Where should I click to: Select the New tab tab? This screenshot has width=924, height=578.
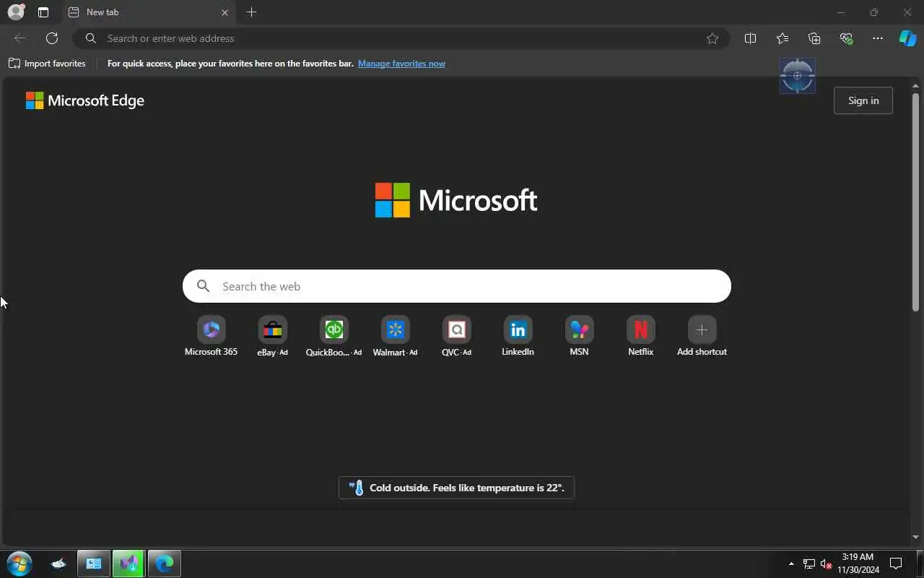tap(148, 12)
